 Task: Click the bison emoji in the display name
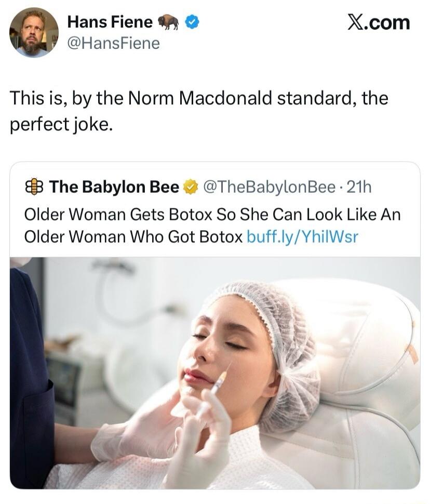coord(169,22)
